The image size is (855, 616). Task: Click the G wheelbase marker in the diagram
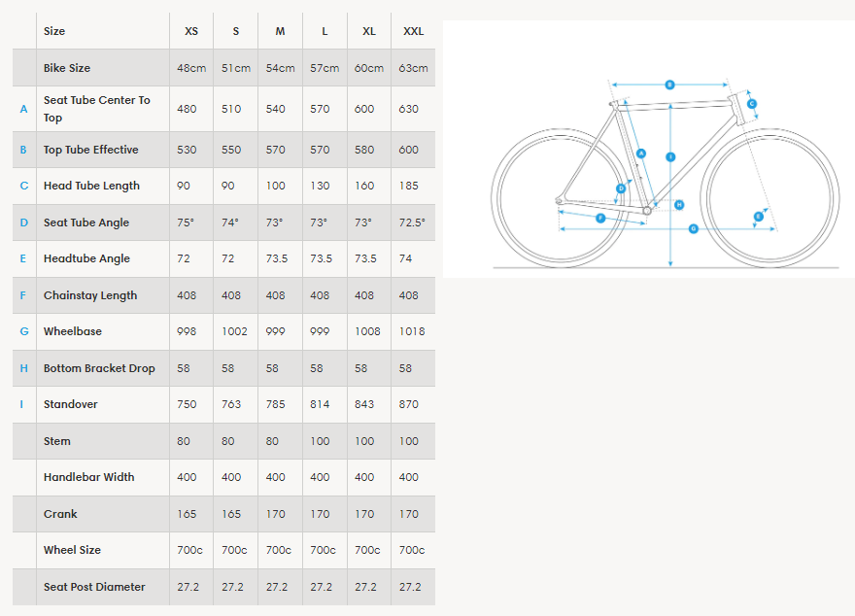pos(694,228)
